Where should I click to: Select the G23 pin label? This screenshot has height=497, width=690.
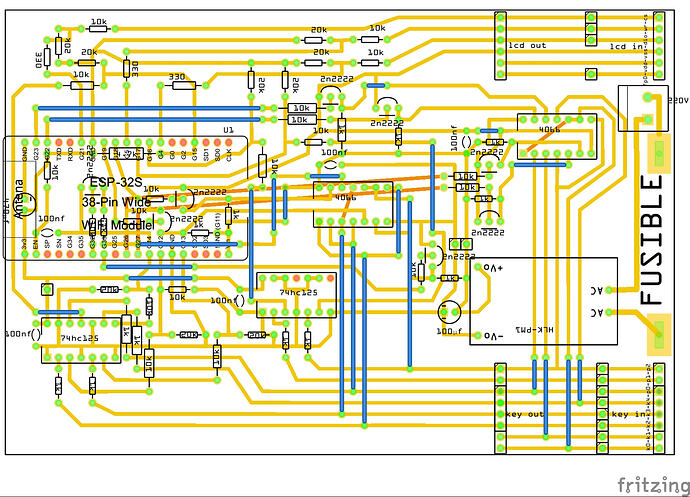[36, 155]
